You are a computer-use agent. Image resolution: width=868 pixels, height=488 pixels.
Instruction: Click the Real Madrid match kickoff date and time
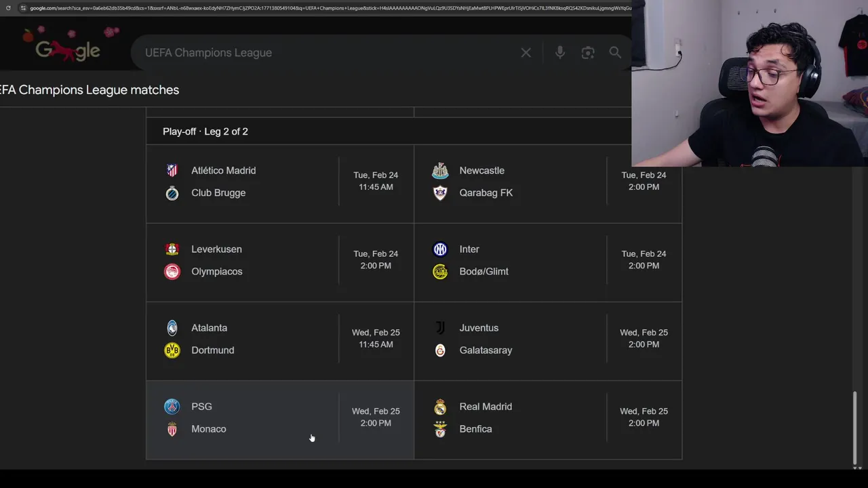644,417
